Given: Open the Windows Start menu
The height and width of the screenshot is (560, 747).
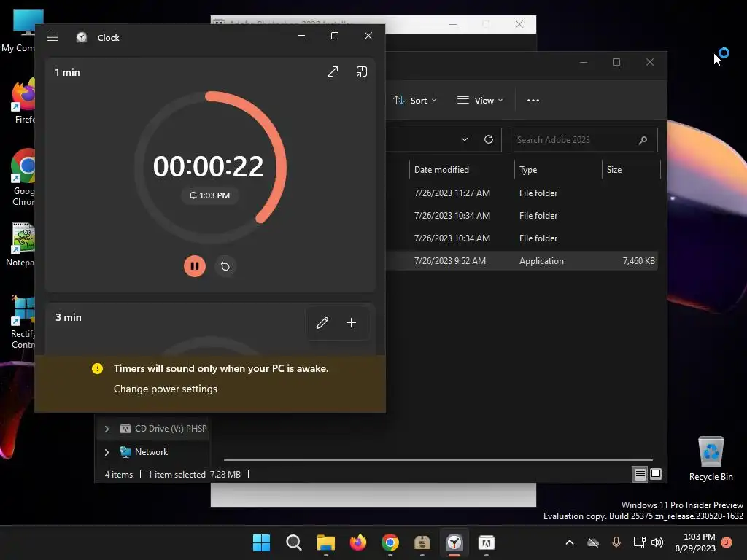Looking at the screenshot, I should click(x=261, y=542).
